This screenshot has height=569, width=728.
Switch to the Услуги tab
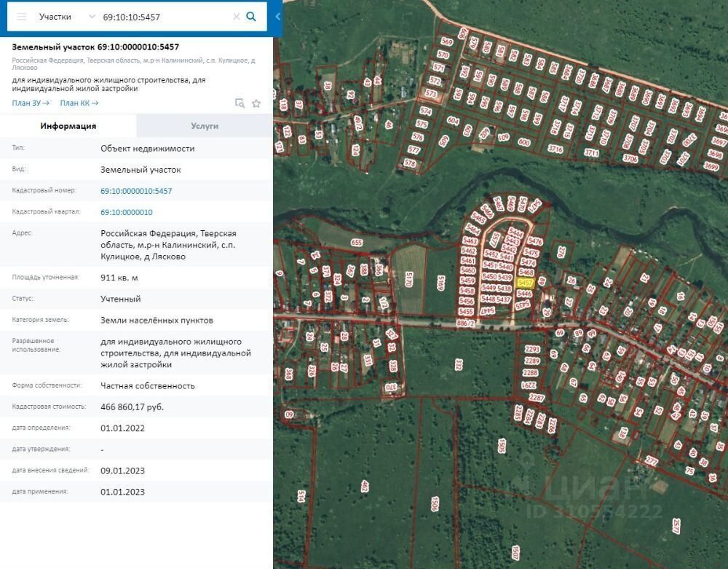pyautogui.click(x=205, y=126)
